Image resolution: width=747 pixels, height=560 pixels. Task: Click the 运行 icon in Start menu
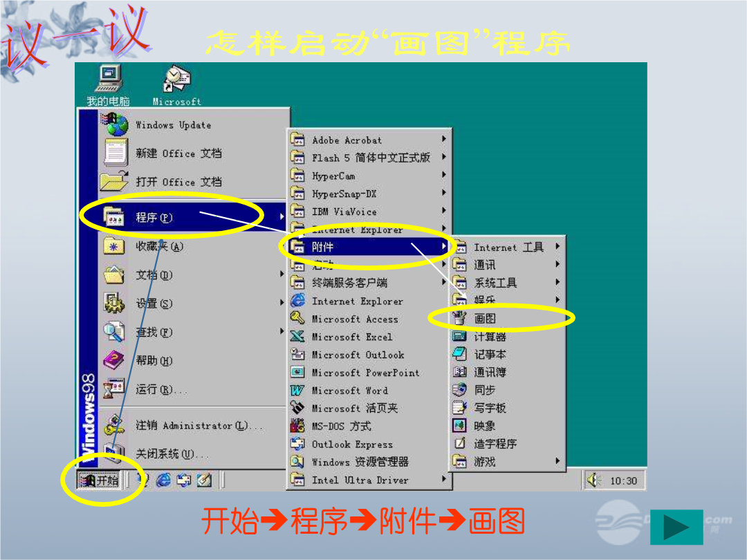pyautogui.click(x=114, y=389)
